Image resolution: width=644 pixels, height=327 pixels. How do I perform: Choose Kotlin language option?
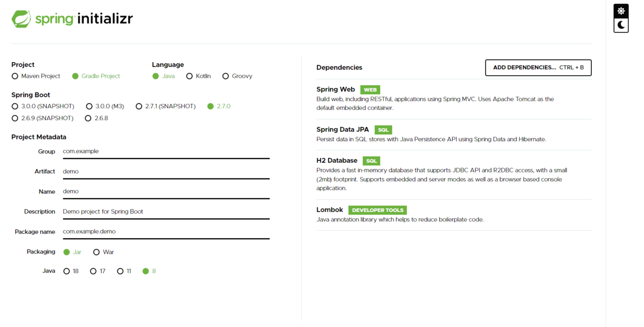point(198,76)
